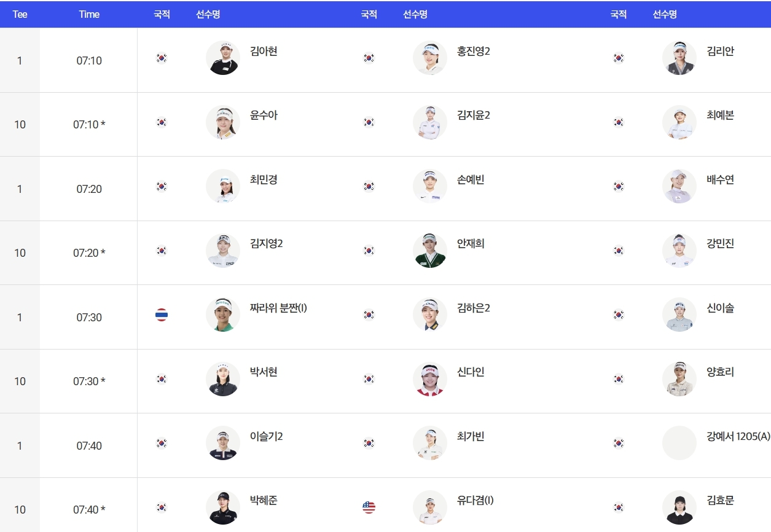The width and height of the screenshot is (771, 532).
Task: Click the Korean flag beside 김리안
Action: tap(619, 58)
